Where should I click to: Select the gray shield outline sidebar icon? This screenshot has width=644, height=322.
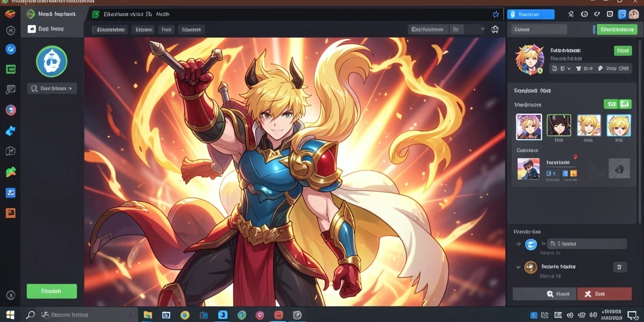11,151
